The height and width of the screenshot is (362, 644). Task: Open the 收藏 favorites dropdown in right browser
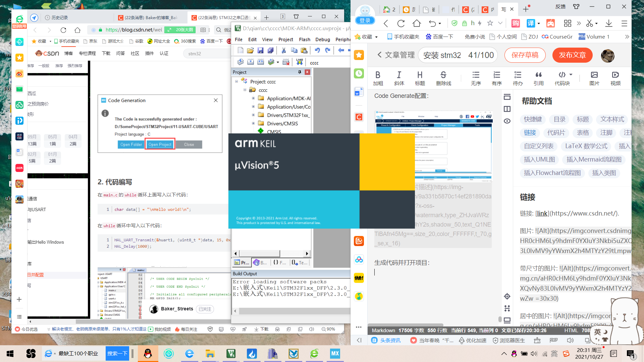pyautogui.click(x=376, y=37)
